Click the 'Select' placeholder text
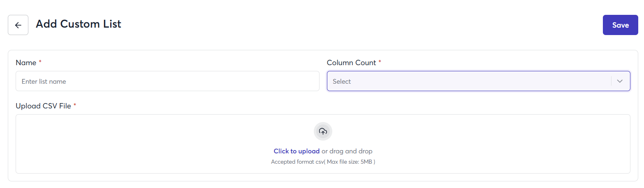Screen dimensions: 644x188 [342, 82]
